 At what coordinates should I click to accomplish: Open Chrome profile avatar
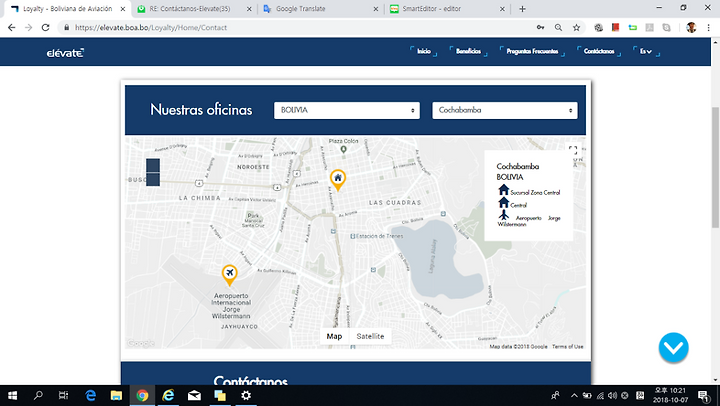coord(691,28)
